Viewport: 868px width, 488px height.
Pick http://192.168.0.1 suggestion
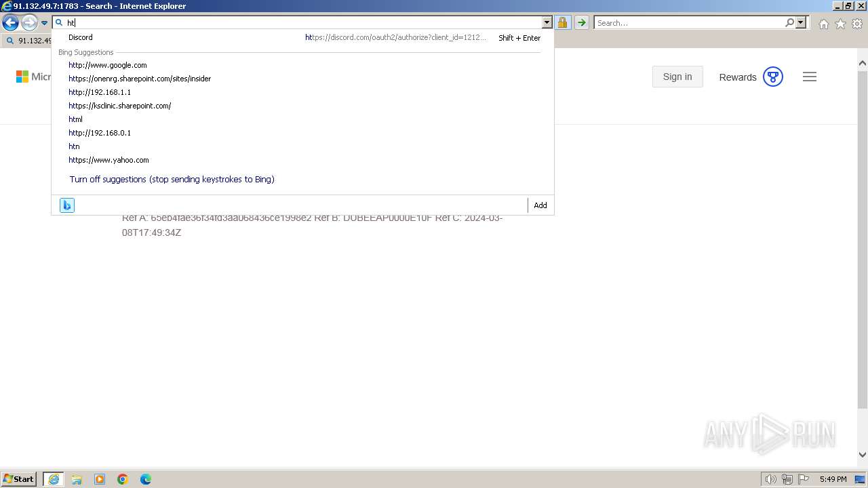click(100, 133)
